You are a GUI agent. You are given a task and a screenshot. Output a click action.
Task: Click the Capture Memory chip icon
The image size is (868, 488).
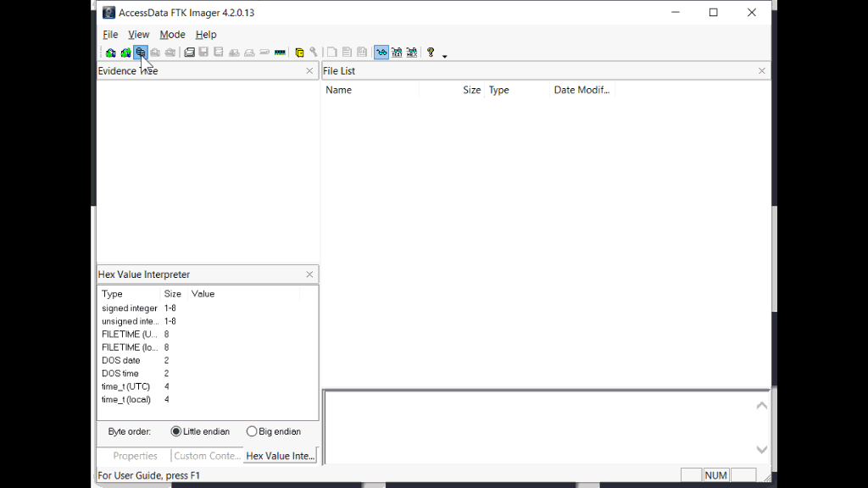(x=280, y=53)
